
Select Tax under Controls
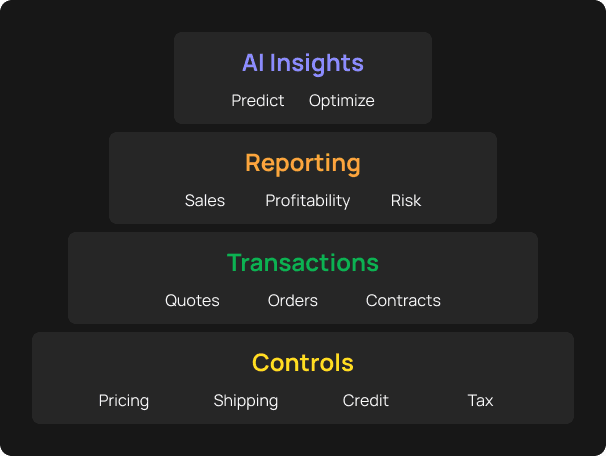point(481,401)
